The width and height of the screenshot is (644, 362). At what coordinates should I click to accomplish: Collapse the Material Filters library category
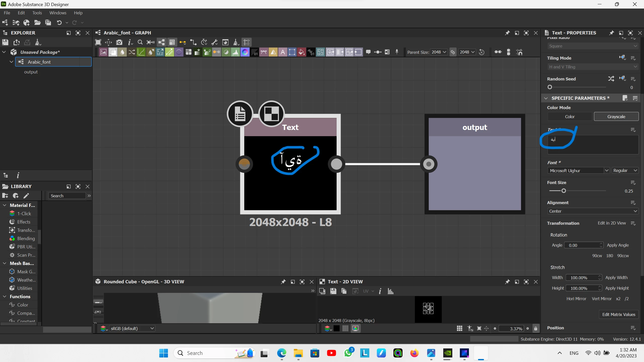(x=5, y=205)
